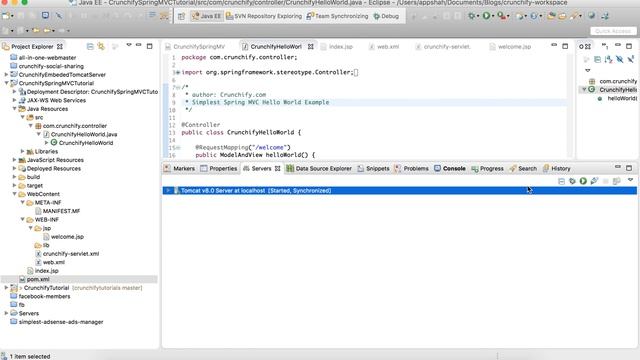Viewport: 640px width, 360px height.
Task: Toggle Link with Editor in Project Explorer
Action: (x=101, y=47)
